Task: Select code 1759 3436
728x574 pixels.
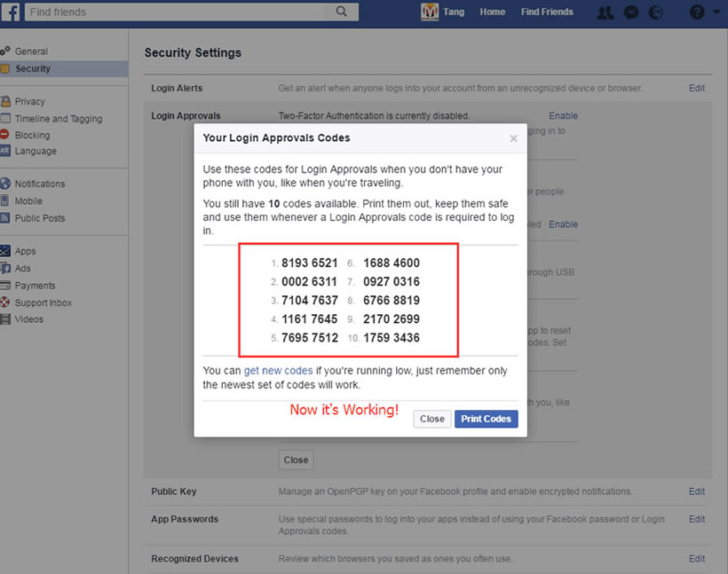Action: click(392, 338)
